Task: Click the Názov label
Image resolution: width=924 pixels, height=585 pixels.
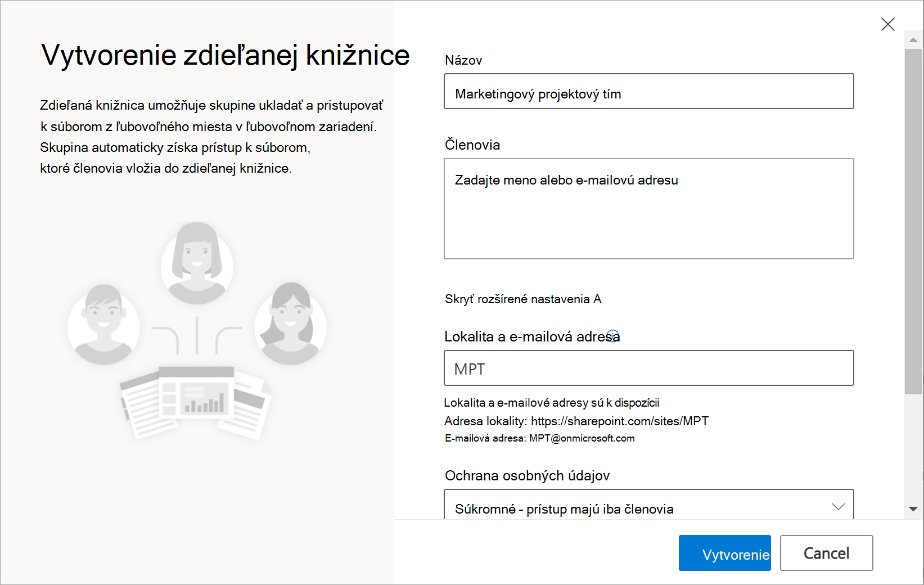Action: 463,60
